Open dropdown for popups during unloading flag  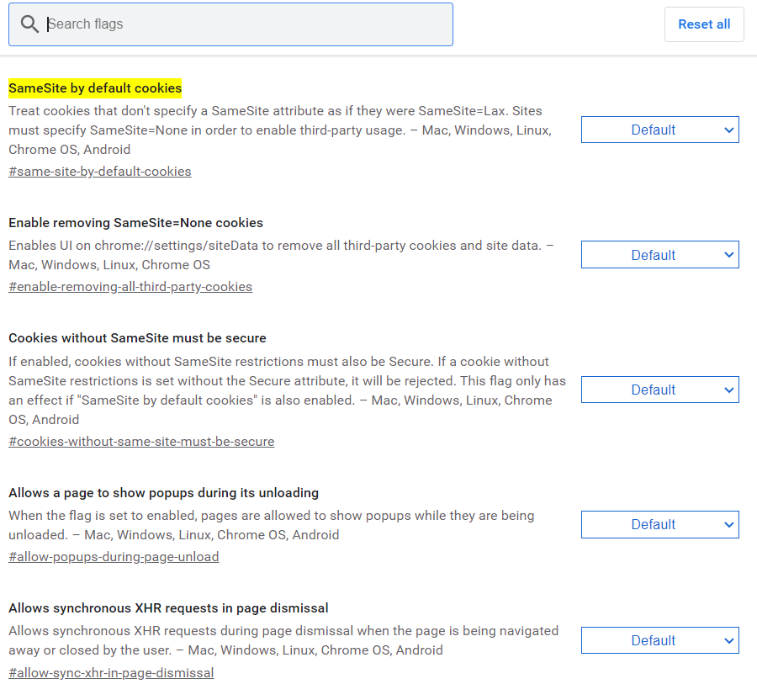pos(660,524)
